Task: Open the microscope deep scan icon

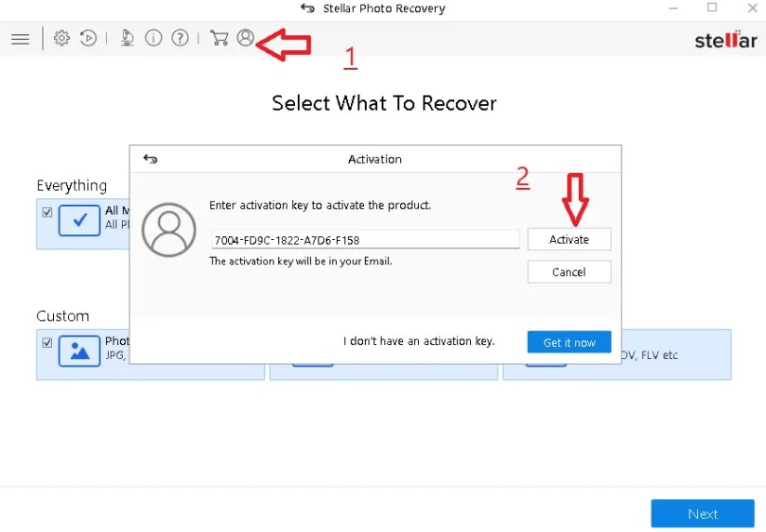Action: coord(127,38)
